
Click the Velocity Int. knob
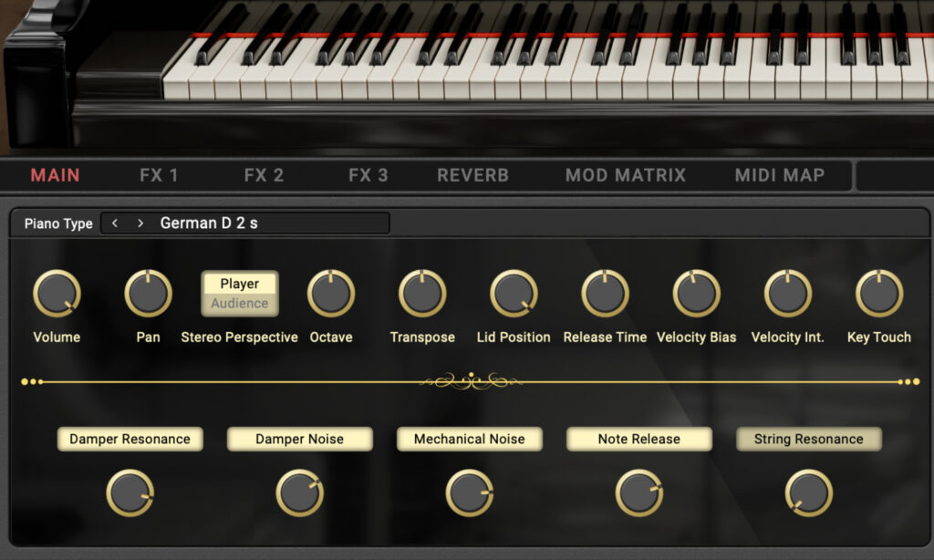[x=786, y=292]
